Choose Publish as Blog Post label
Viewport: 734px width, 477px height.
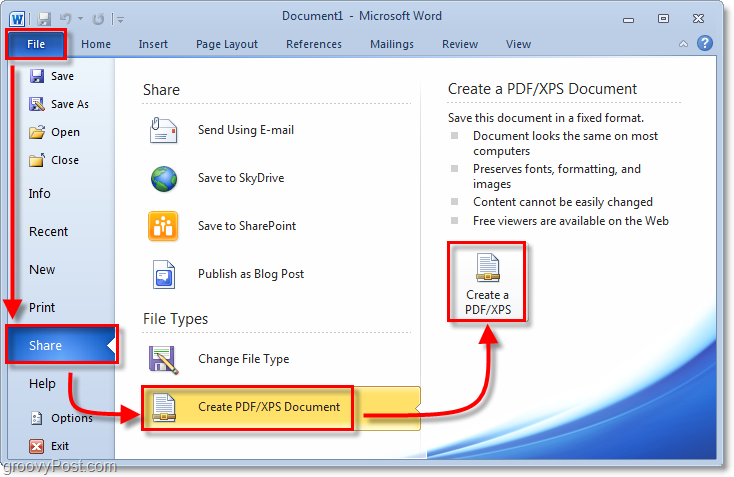(x=251, y=274)
